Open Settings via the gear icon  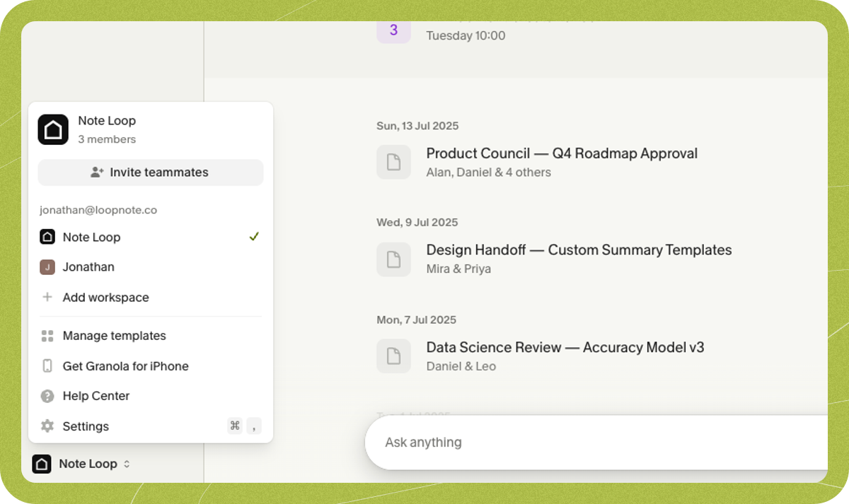(47, 426)
